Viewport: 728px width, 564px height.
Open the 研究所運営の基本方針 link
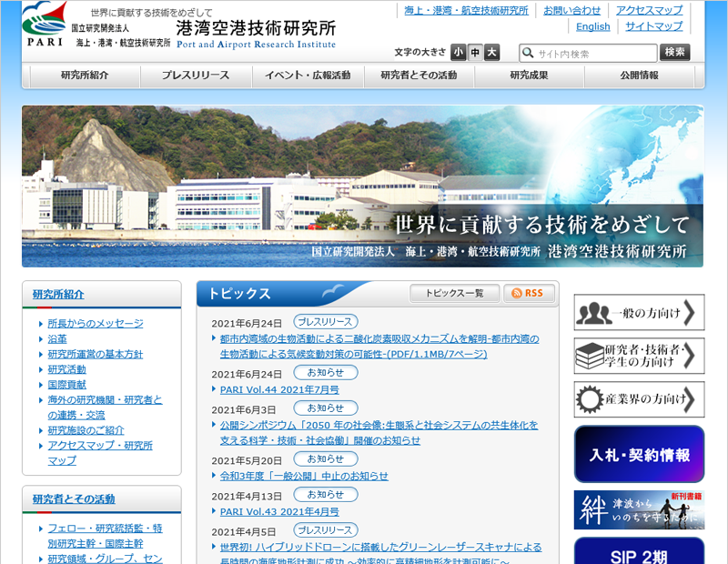coord(96,354)
